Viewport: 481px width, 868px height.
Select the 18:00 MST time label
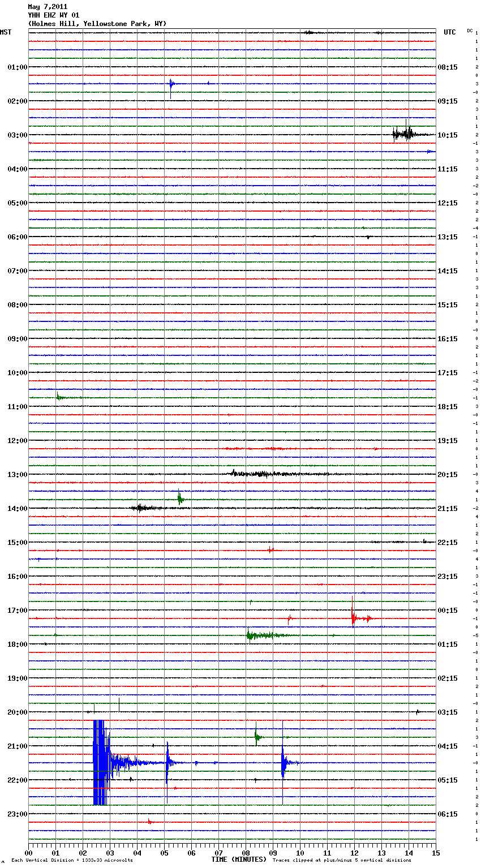point(18,644)
